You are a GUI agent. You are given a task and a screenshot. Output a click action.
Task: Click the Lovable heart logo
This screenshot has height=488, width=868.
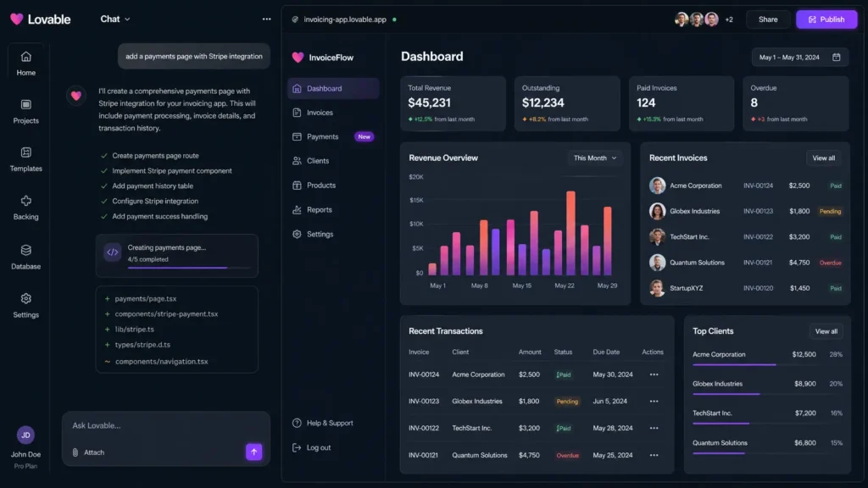15,19
